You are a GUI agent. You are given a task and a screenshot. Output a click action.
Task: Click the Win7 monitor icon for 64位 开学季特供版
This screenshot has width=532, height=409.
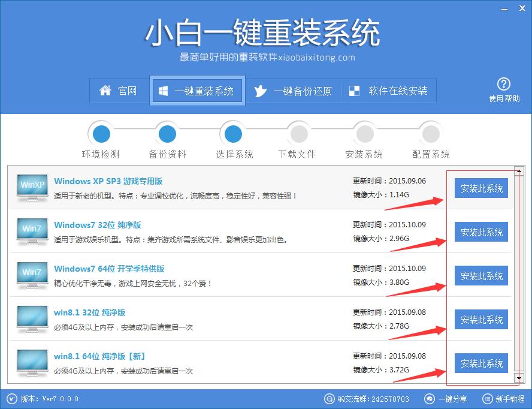[32, 275]
